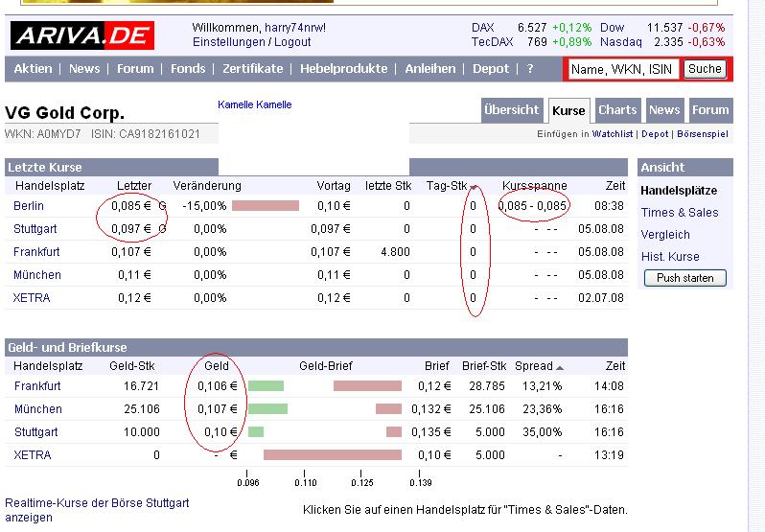This screenshot has height=532, width=765.
Task: Open the Einstellungen link
Action: pyautogui.click(x=229, y=42)
